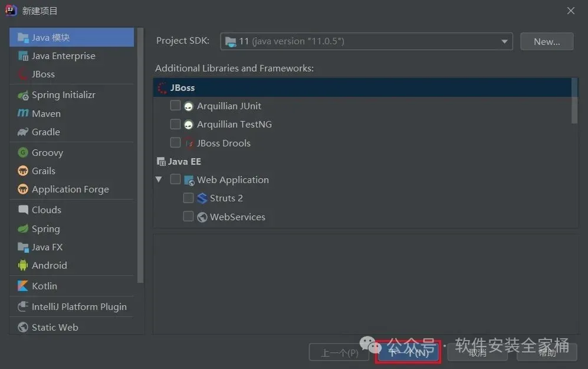Image resolution: width=588 pixels, height=369 pixels.
Task: Click the Java EE header icon
Action: pyautogui.click(x=161, y=162)
